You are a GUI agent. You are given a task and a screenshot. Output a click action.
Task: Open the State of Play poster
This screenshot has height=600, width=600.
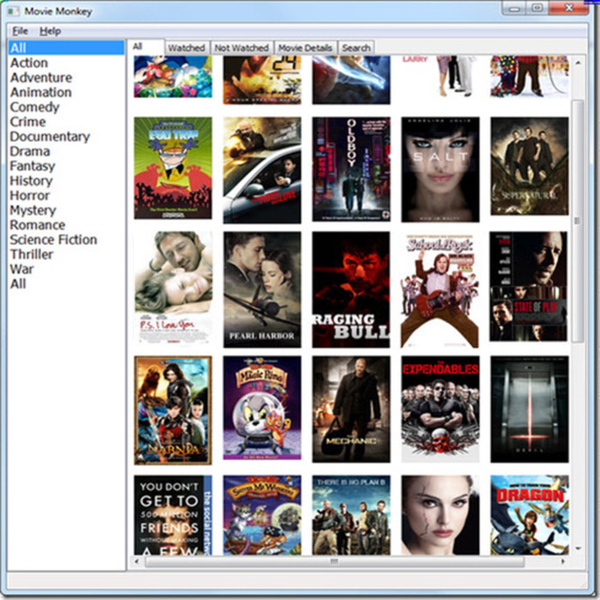[529, 286]
